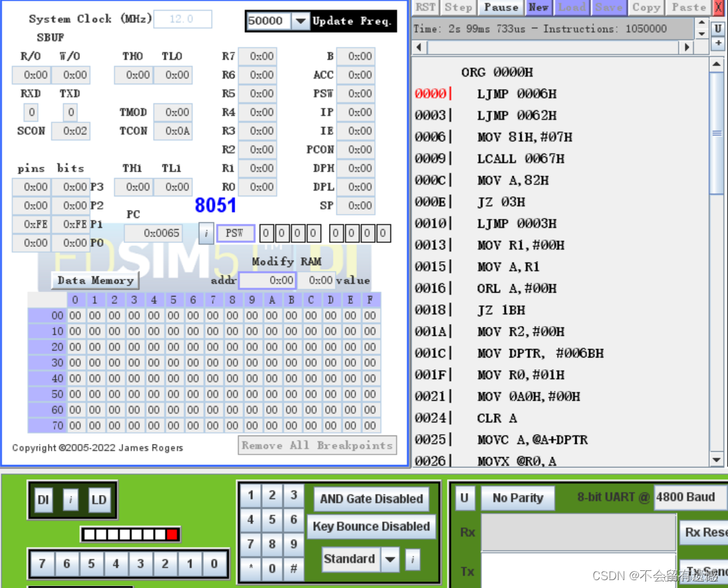Click the info icon beside the PC register
This screenshot has height=588, width=728.
click(x=206, y=233)
